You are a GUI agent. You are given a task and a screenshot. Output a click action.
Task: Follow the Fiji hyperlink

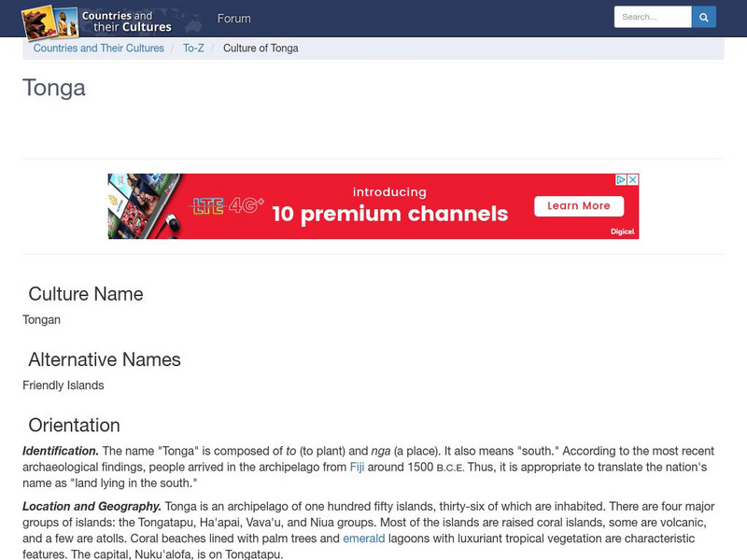[357, 468]
